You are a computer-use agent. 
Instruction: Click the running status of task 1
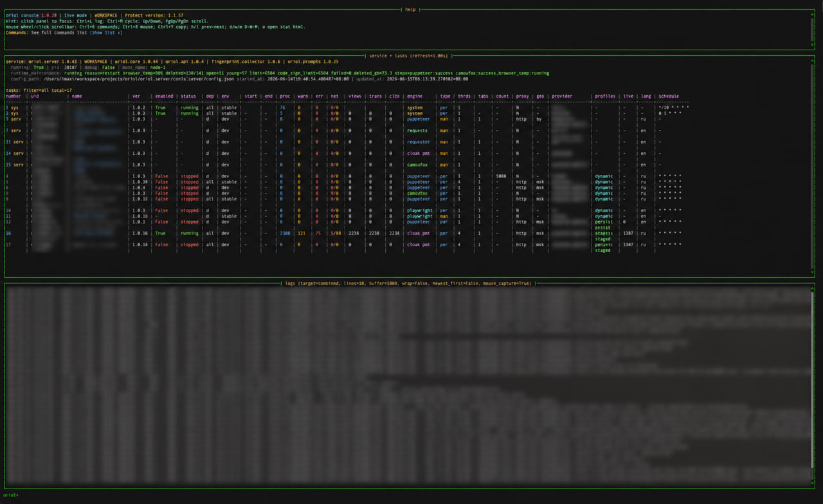(190, 108)
